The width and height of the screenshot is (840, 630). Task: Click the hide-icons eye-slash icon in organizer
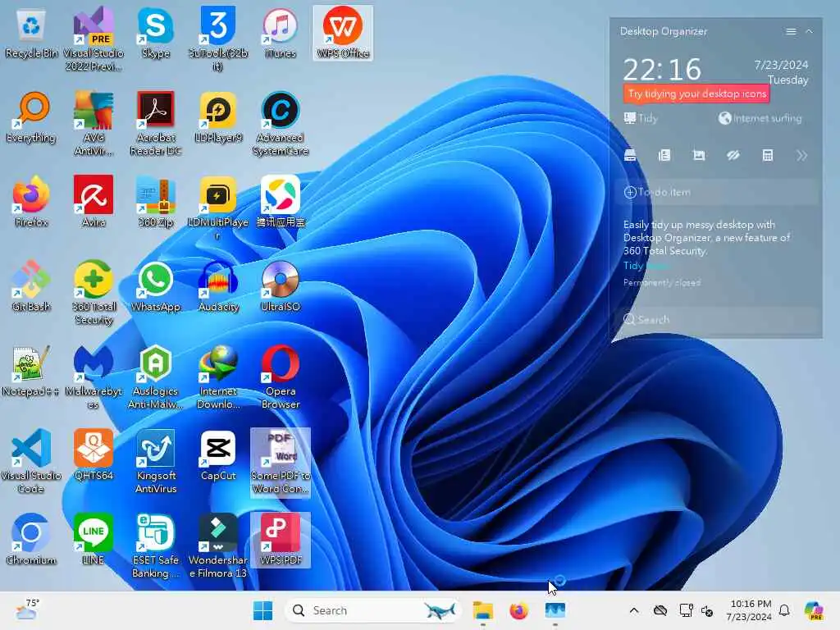(x=733, y=155)
